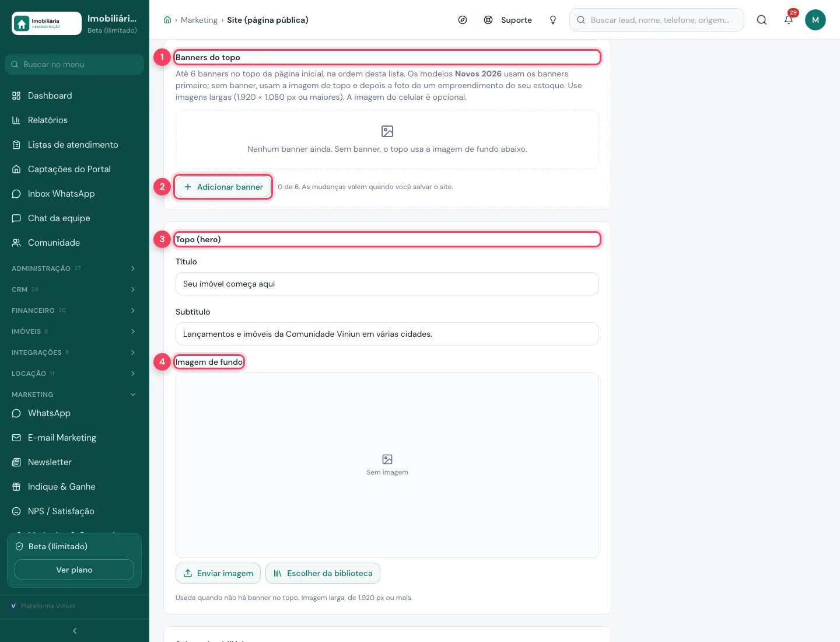Expand the CRM section

(74, 289)
